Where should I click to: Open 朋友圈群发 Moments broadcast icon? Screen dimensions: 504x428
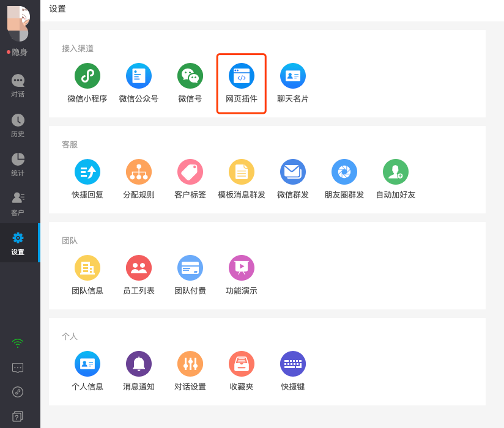[344, 172]
